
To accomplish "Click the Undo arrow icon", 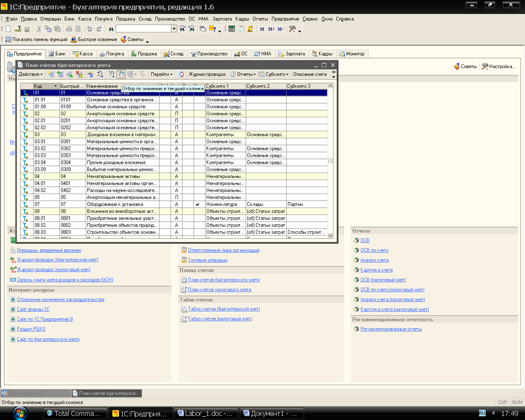I will point(89,29).
